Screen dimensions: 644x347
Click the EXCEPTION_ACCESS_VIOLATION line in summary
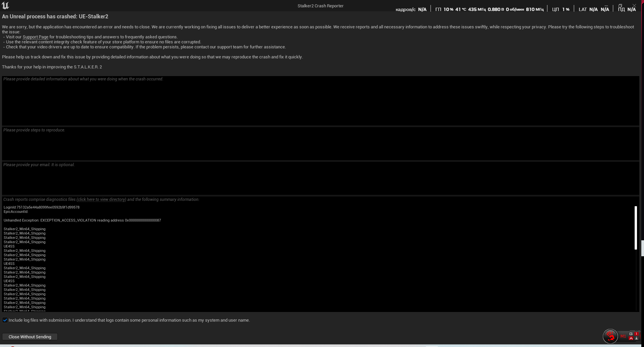82,220
